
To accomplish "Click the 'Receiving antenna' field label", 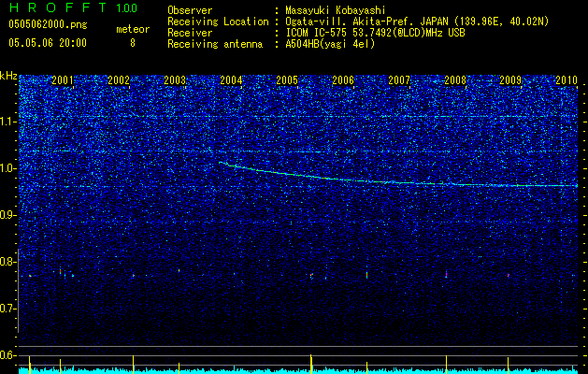I will (215, 44).
